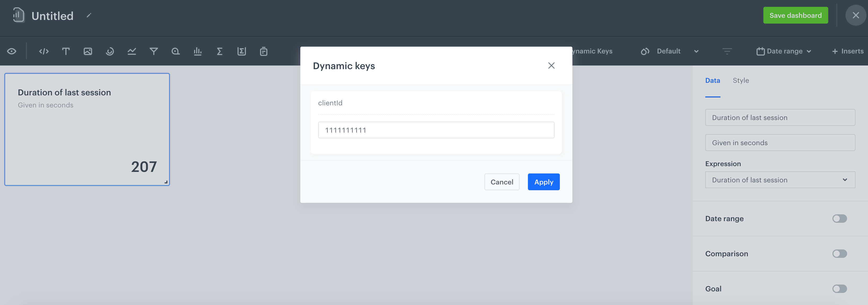Add an image widget

click(88, 51)
